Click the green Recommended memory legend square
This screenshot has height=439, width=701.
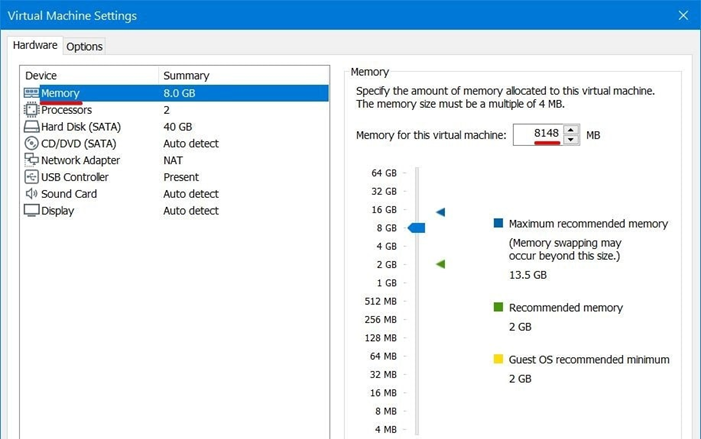click(x=498, y=307)
